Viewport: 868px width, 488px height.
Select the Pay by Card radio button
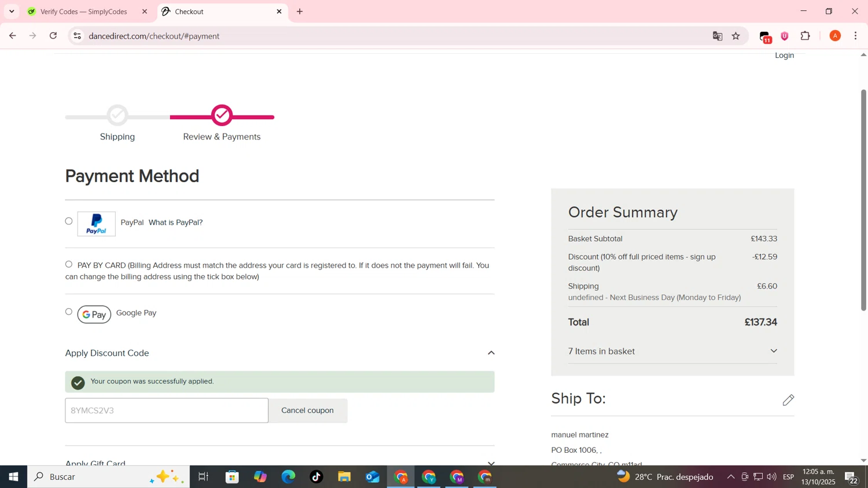(x=69, y=265)
